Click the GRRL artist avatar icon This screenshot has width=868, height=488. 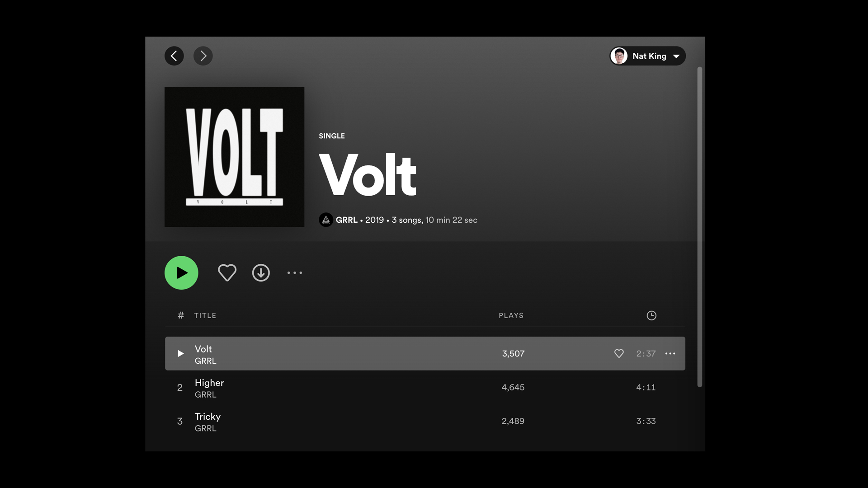coord(326,220)
